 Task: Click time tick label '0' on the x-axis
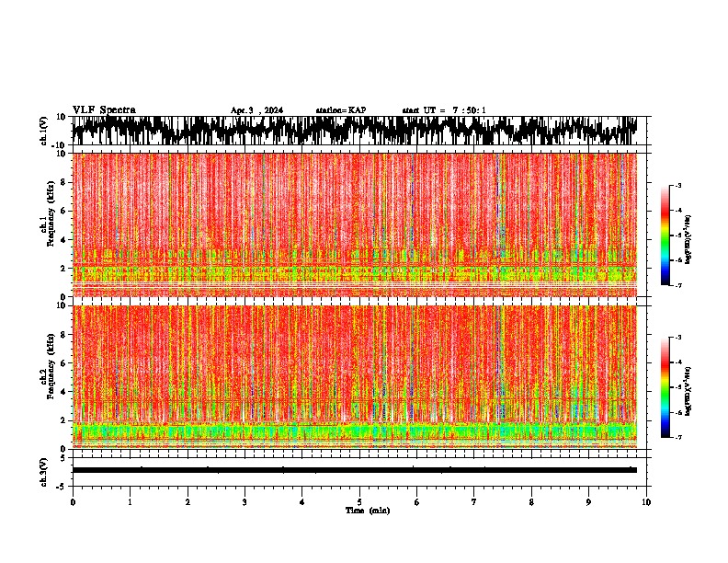(x=73, y=502)
